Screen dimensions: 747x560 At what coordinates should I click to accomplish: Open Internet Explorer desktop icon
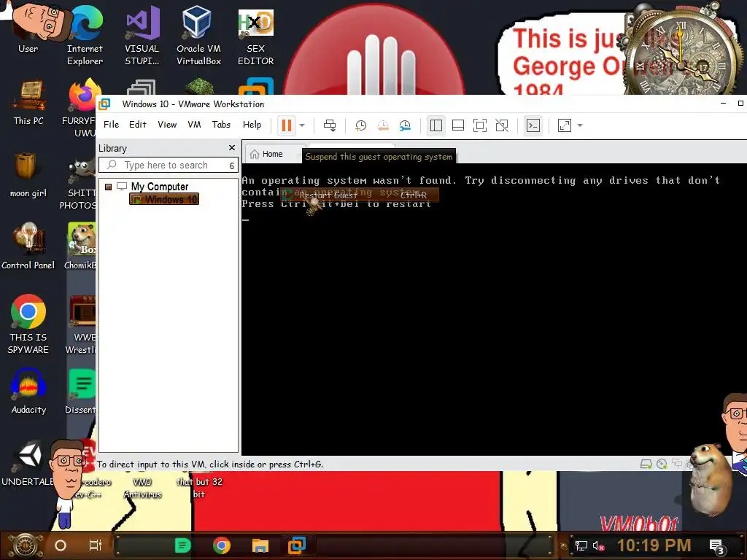pos(85,35)
